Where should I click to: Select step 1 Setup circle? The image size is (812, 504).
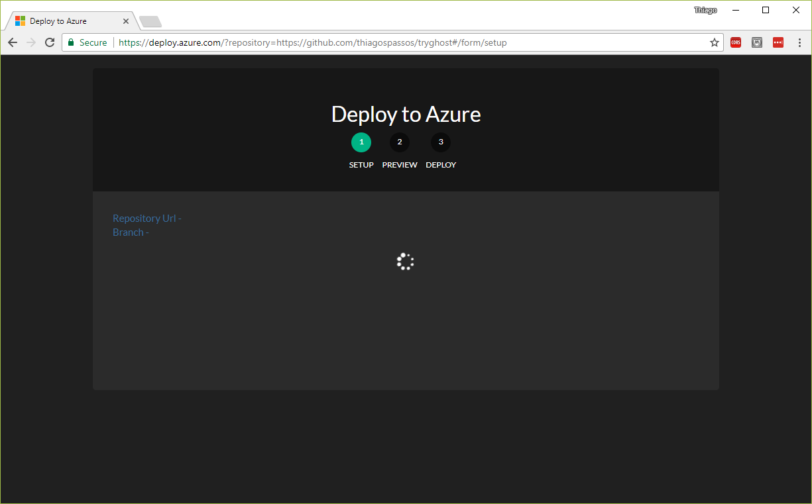coord(361,142)
